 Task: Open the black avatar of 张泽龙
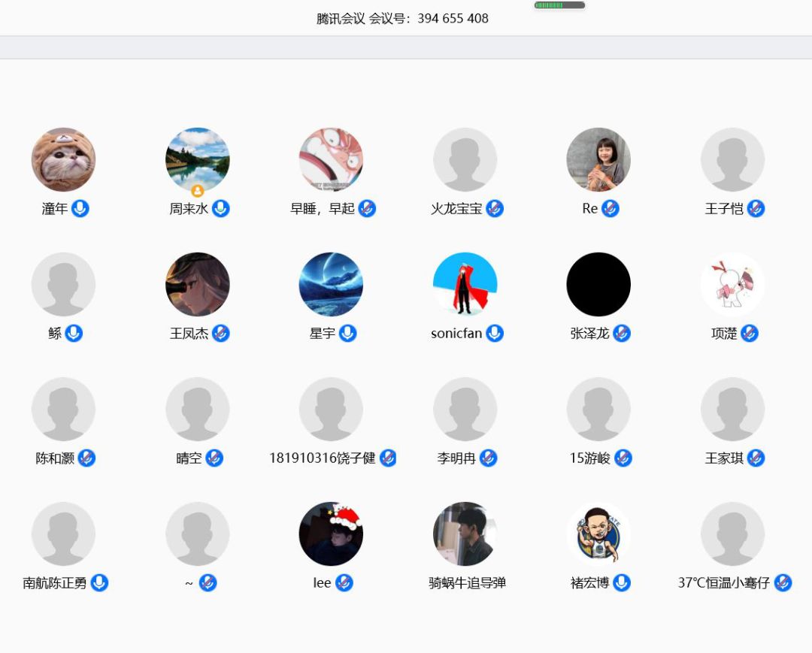pos(598,284)
